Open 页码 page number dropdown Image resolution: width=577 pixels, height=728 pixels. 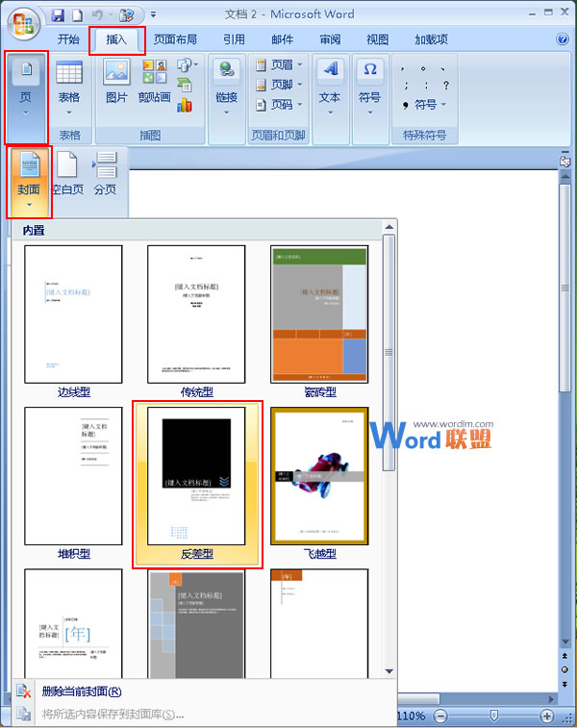[x=279, y=105]
